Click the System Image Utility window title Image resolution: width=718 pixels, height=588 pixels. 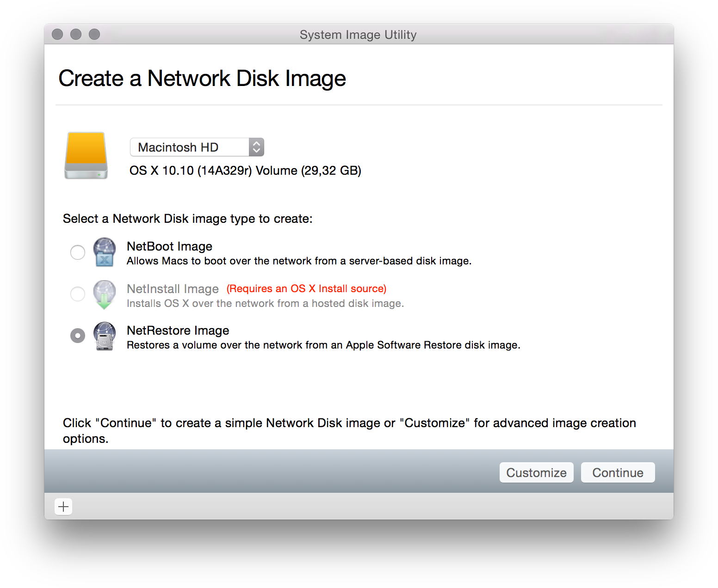(358, 35)
